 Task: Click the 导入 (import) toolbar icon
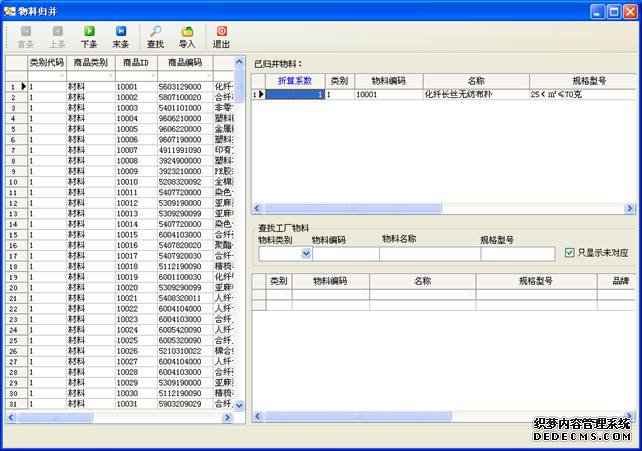pos(187,37)
